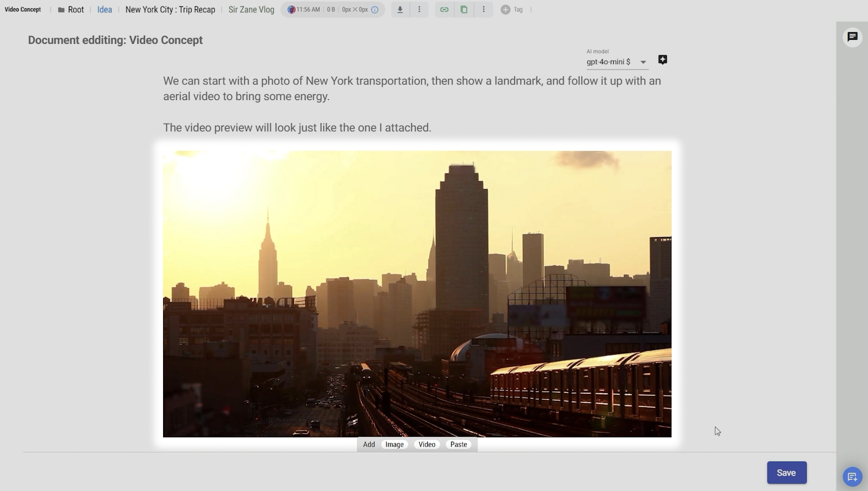This screenshot has height=491, width=868.
Task: Click the user avatar next to 11:56 AM
Action: (x=291, y=10)
